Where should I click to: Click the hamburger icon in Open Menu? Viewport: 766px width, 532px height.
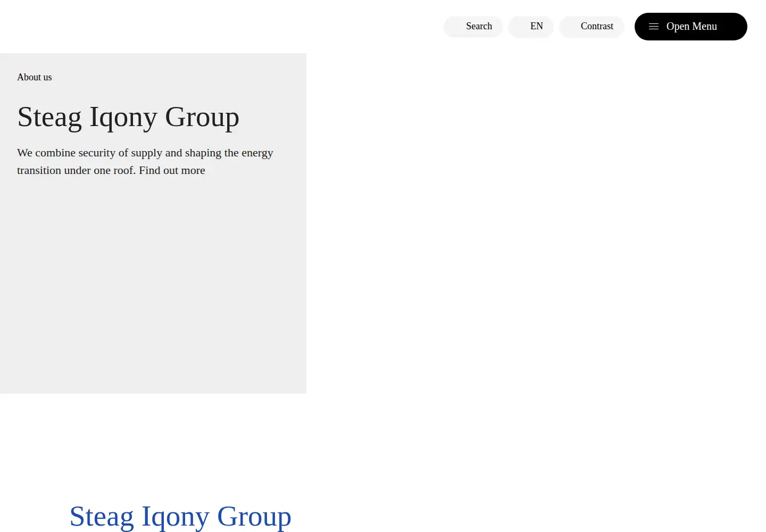pos(654,27)
